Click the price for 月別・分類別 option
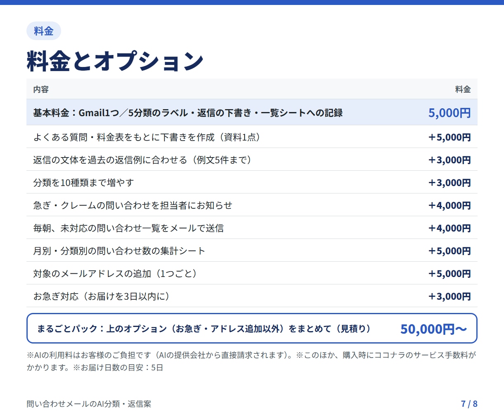The width and height of the screenshot is (504, 420). point(449,251)
